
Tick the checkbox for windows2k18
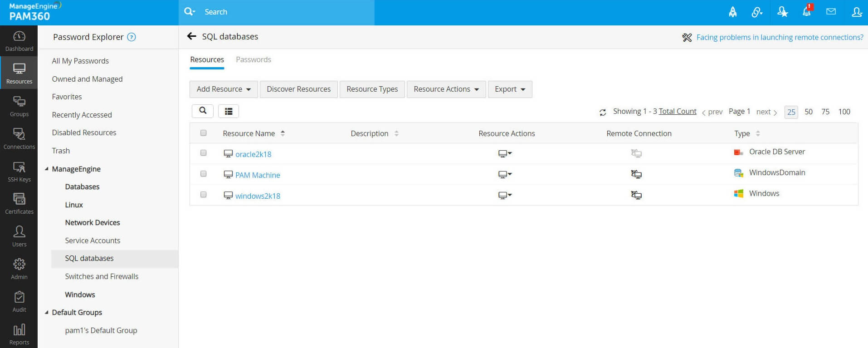pos(203,195)
